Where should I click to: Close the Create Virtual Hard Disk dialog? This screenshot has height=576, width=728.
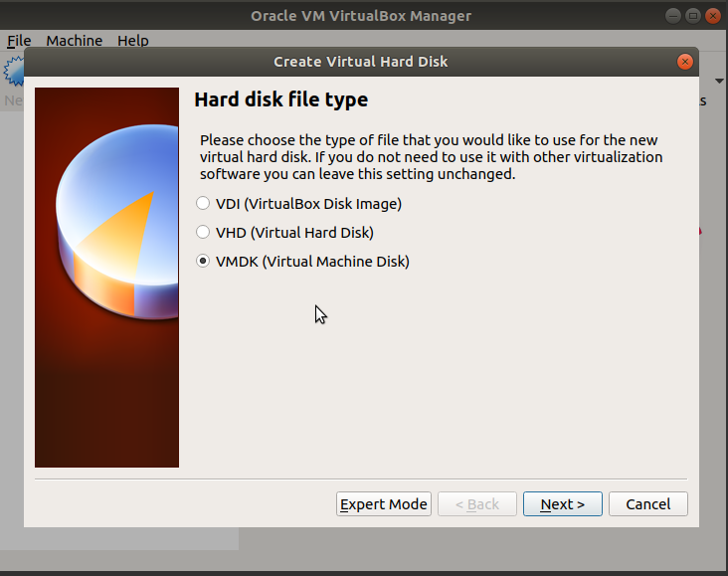point(684,62)
